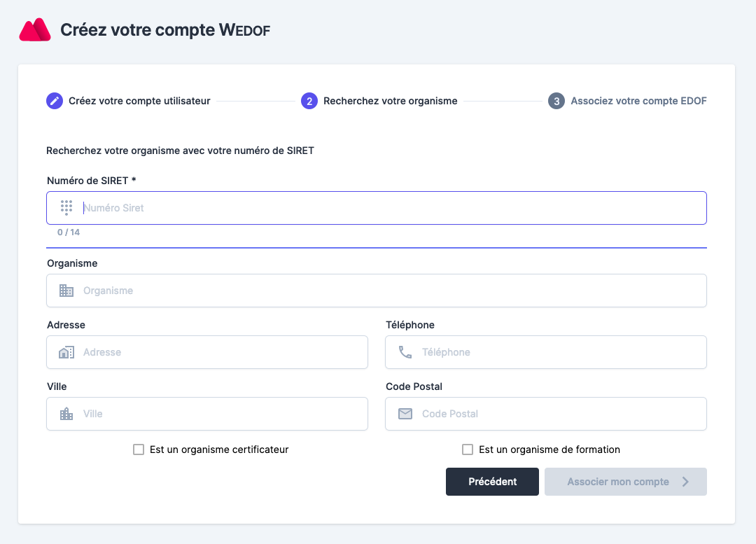Click into the Organisme text field
The image size is (756, 544).
[x=392, y=291]
